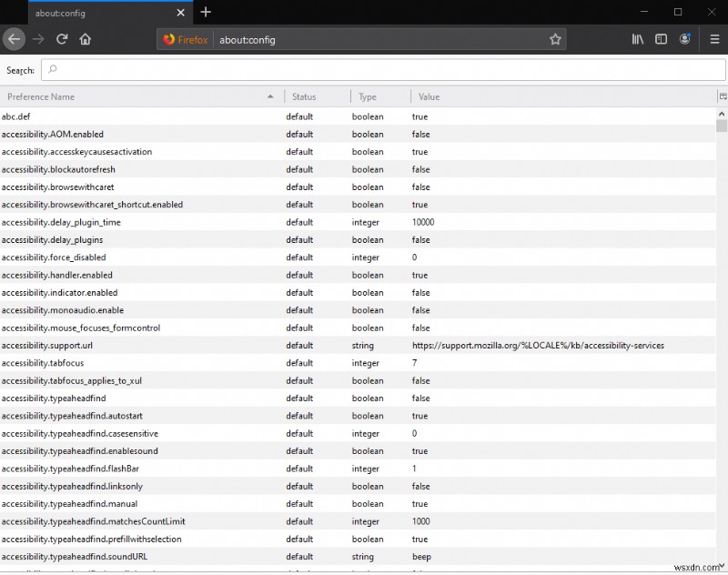This screenshot has width=728, height=575.
Task: Click the Forward navigation dropdown arrow area
Action: [x=37, y=39]
